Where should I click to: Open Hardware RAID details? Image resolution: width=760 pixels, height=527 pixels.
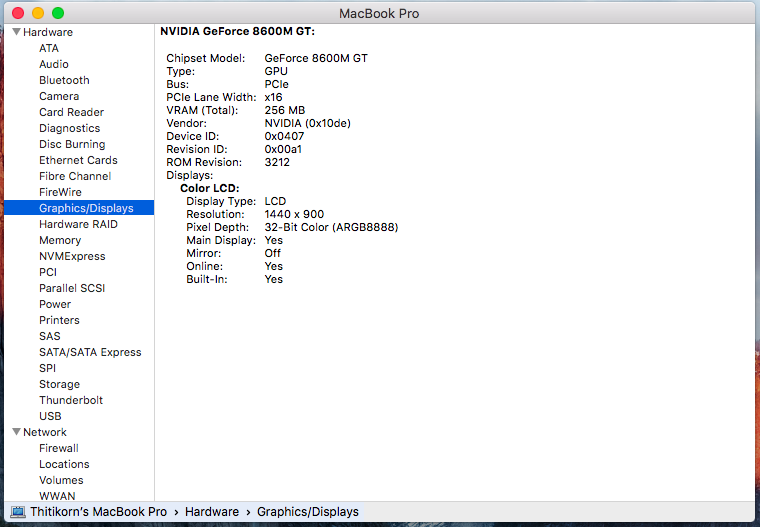pyautogui.click(x=79, y=224)
